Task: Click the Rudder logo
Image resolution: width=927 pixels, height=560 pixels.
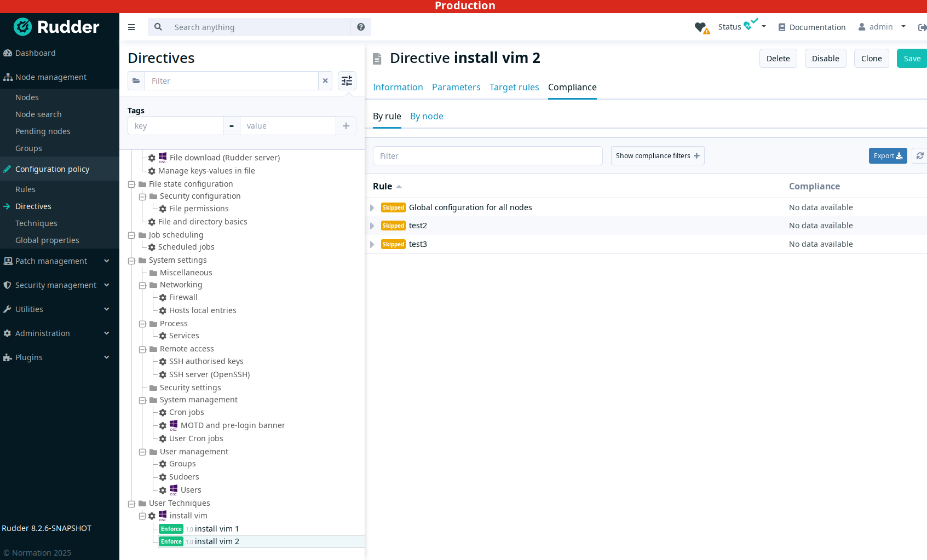Action: 56,26
